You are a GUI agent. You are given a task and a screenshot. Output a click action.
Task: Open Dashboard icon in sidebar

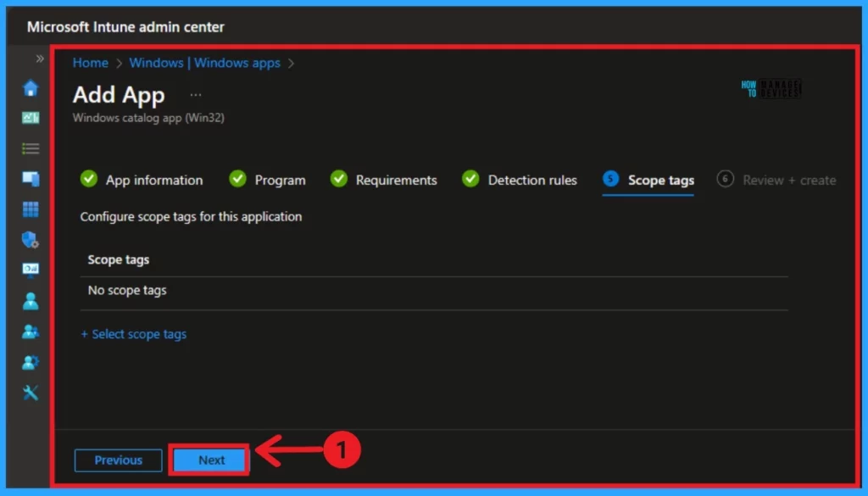31,118
